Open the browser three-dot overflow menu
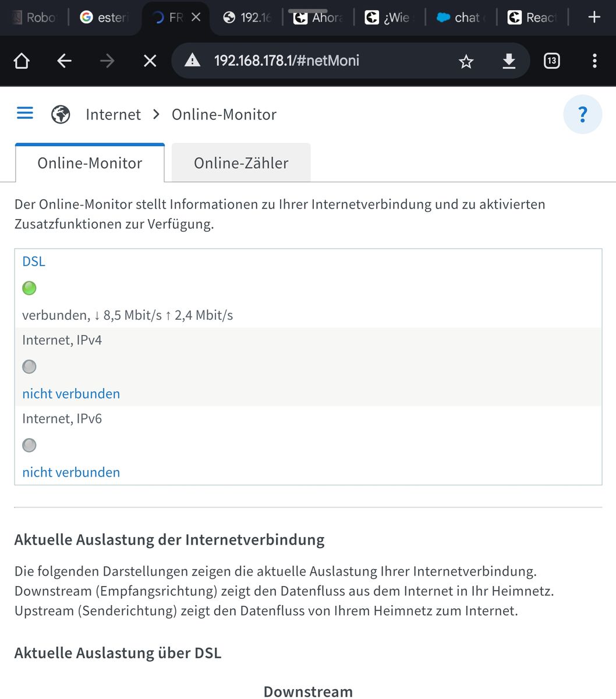 click(594, 61)
